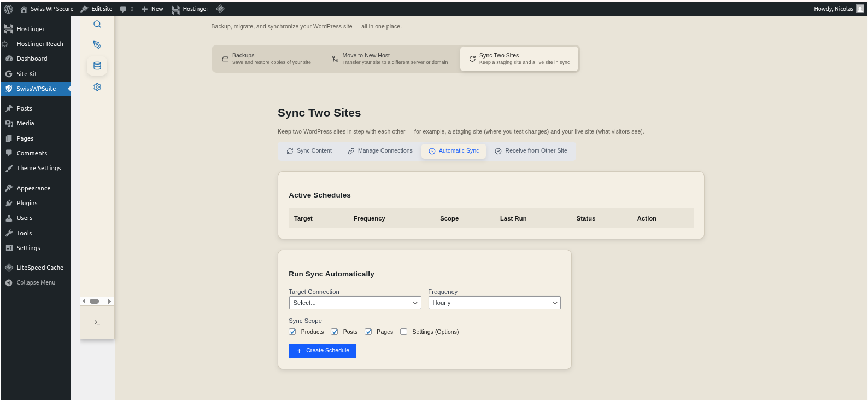Open the gear settings icon in sidebar

click(97, 87)
